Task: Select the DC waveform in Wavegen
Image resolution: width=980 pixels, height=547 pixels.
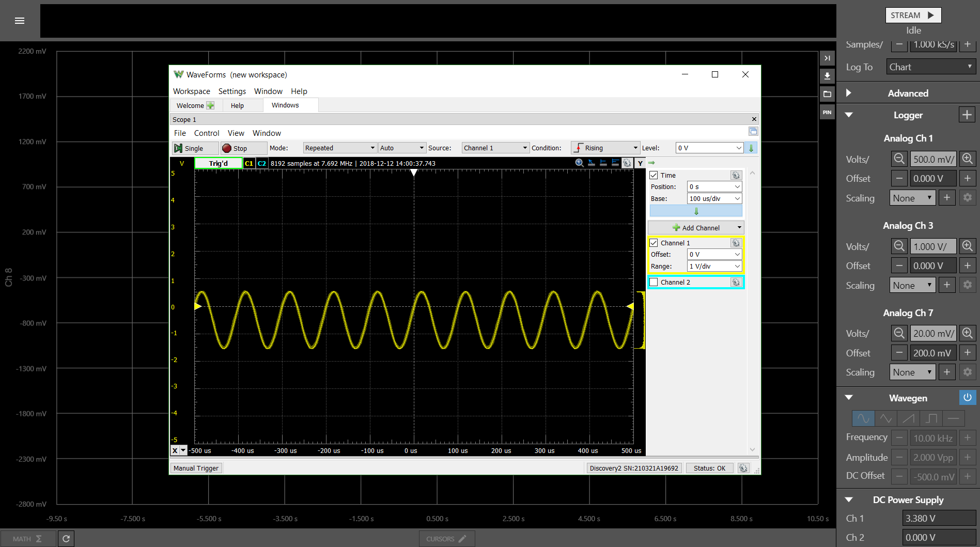Action: 954,418
